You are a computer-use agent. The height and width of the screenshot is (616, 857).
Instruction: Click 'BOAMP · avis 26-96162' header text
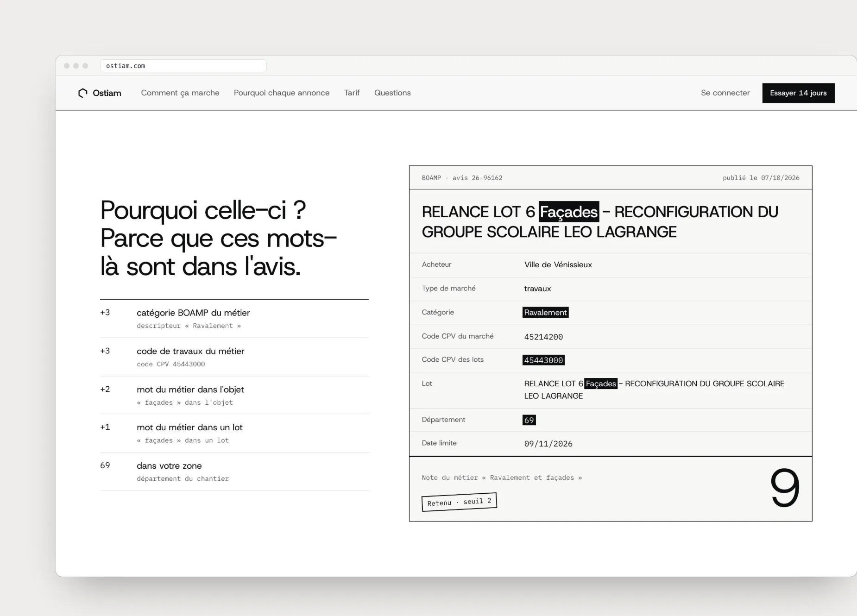[x=462, y=178]
